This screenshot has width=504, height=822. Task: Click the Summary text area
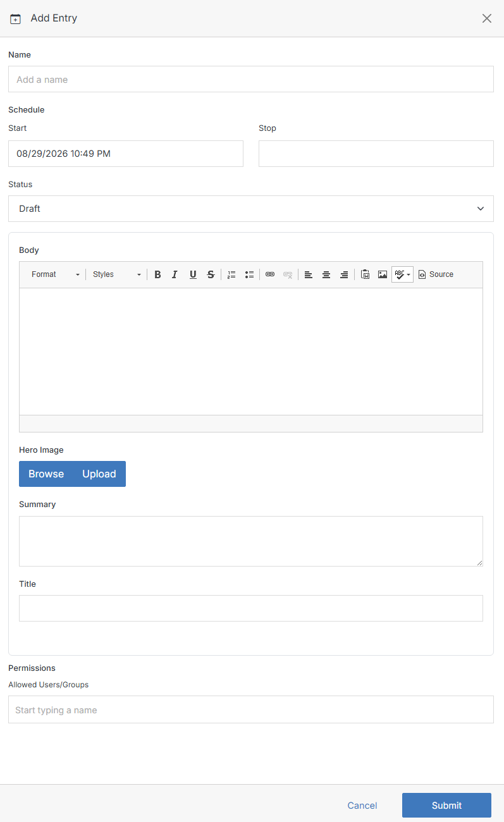click(251, 541)
